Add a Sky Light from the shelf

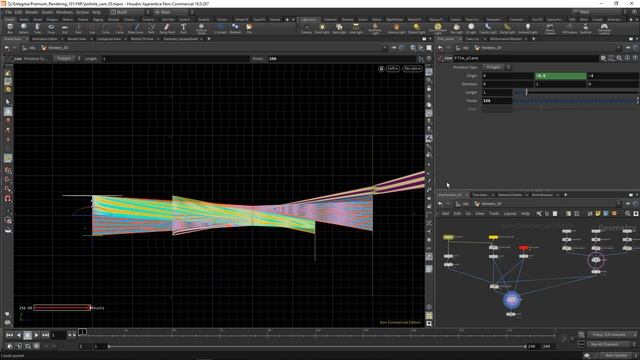[x=456, y=28]
